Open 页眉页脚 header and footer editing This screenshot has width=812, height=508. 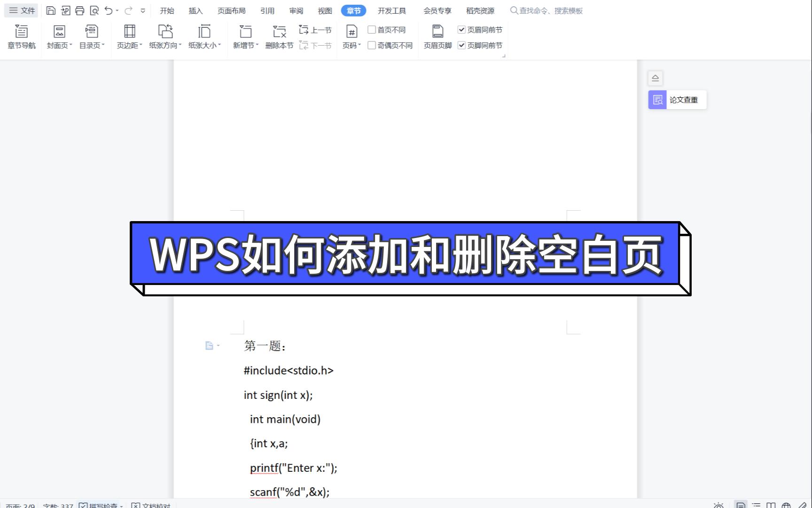pos(437,37)
